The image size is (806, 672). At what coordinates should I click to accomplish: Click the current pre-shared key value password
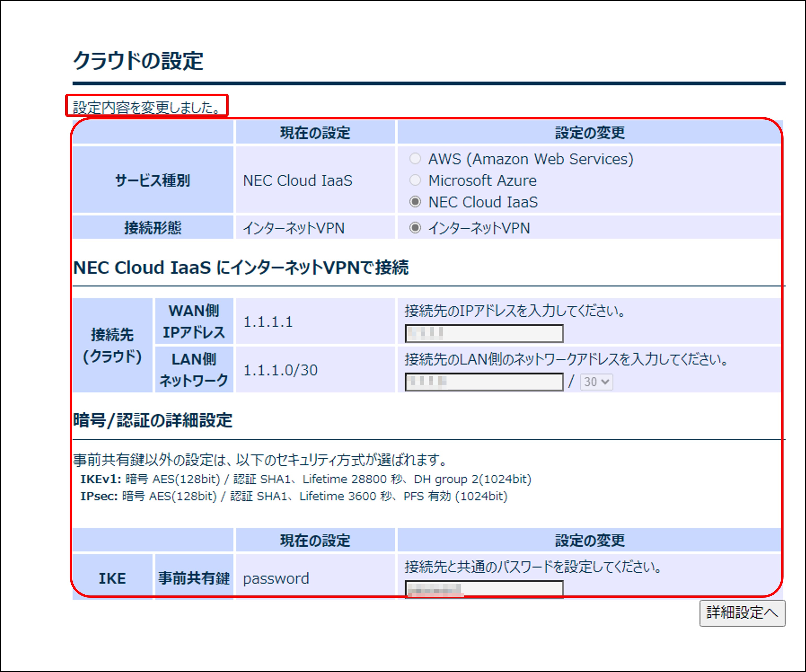[x=276, y=578]
